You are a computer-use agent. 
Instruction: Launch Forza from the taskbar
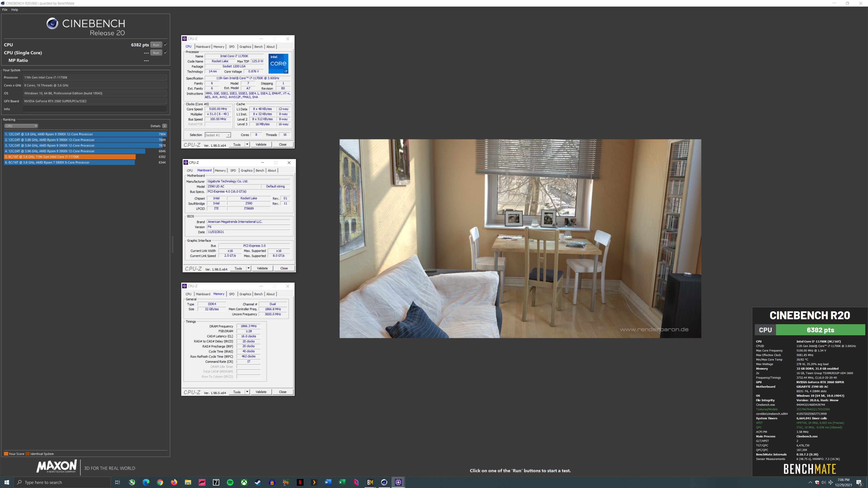[x=202, y=482]
